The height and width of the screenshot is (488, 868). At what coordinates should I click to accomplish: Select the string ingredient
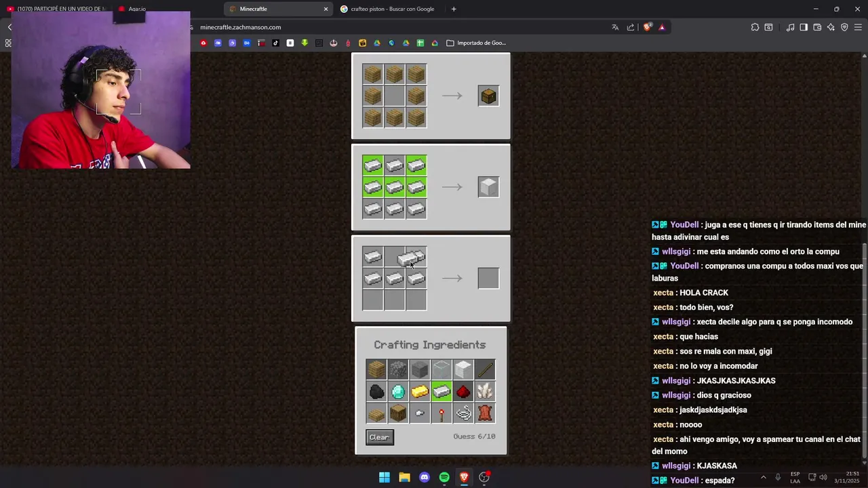pos(463,413)
